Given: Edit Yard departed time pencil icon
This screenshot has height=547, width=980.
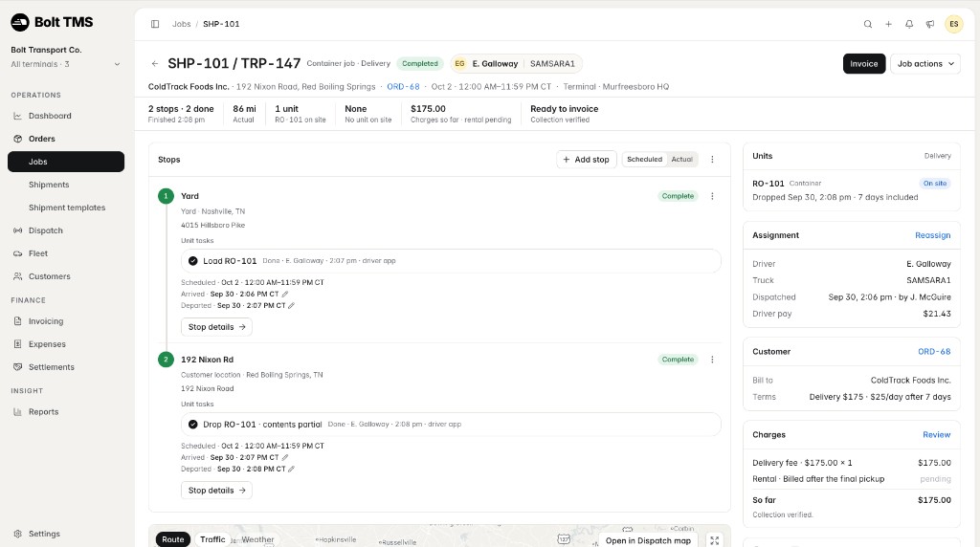Looking at the screenshot, I should coord(291,305).
